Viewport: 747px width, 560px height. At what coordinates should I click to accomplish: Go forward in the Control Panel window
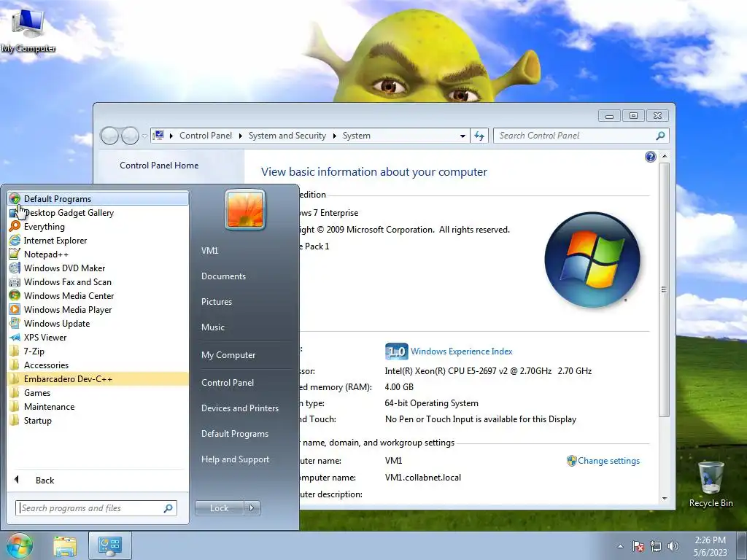click(x=130, y=136)
